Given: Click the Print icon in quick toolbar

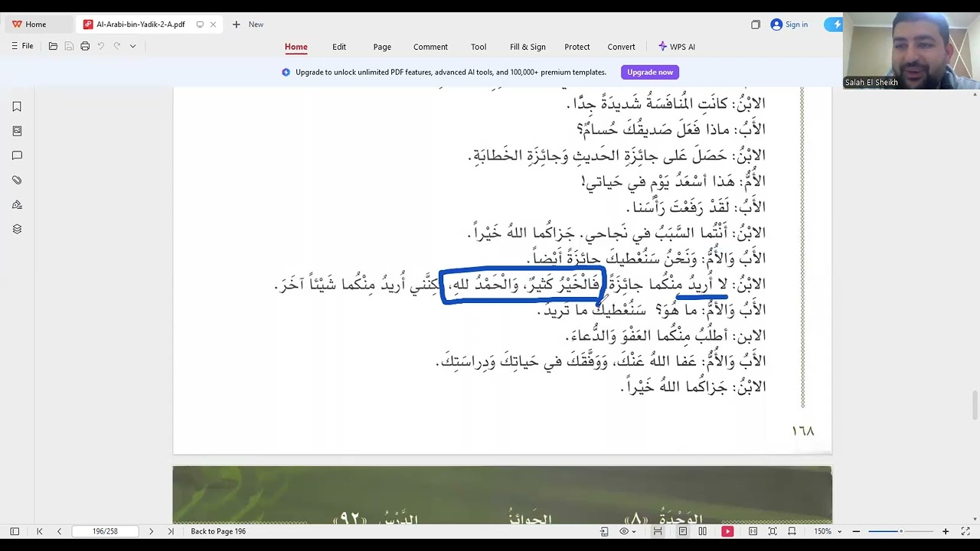Looking at the screenshot, I should [85, 46].
